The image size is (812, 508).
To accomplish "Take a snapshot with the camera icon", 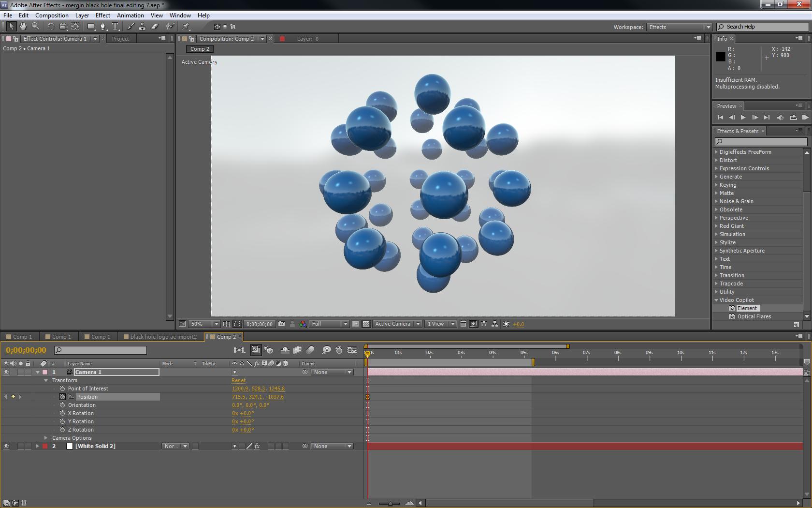I will [x=282, y=324].
